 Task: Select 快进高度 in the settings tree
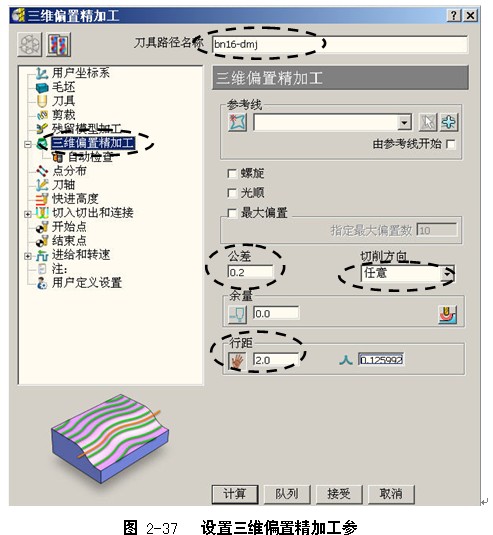(x=75, y=199)
